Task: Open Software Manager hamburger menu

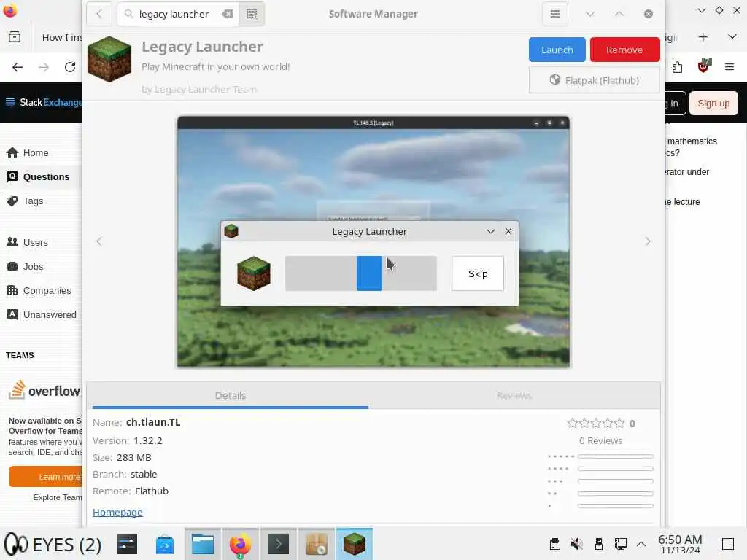Action: coord(555,14)
